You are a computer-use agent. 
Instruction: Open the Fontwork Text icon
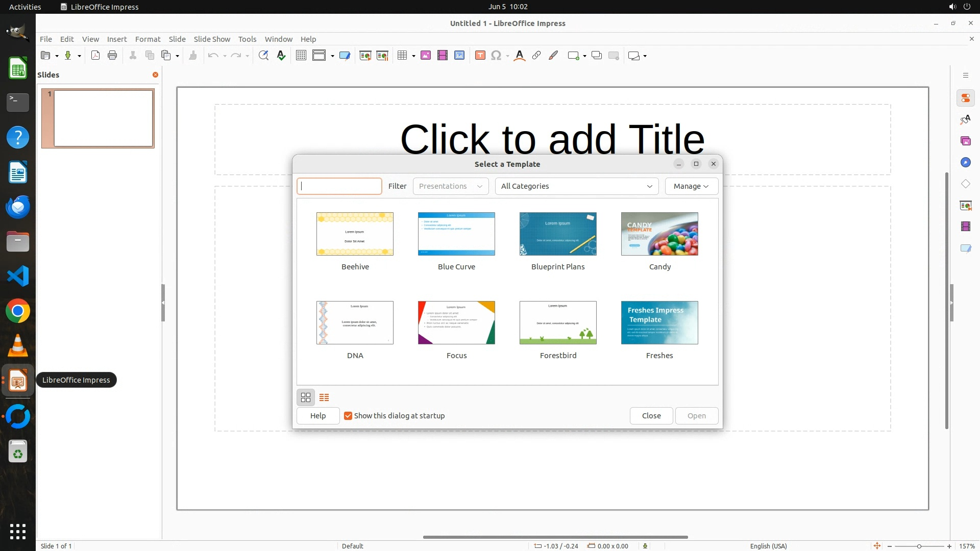coord(520,56)
